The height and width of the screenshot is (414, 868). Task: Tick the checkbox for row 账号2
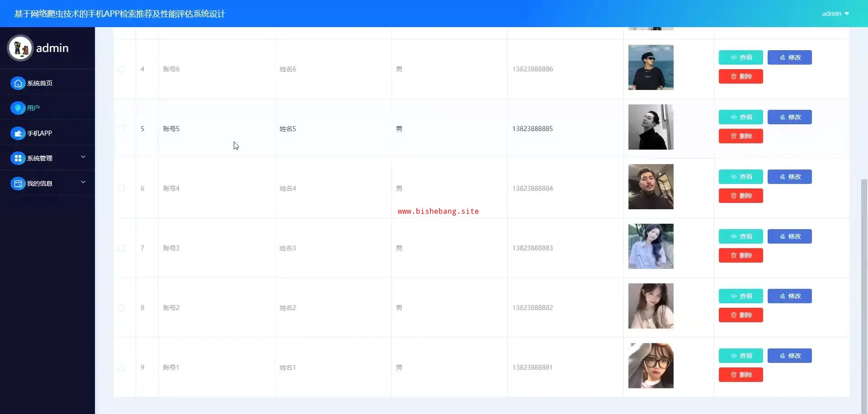(121, 308)
